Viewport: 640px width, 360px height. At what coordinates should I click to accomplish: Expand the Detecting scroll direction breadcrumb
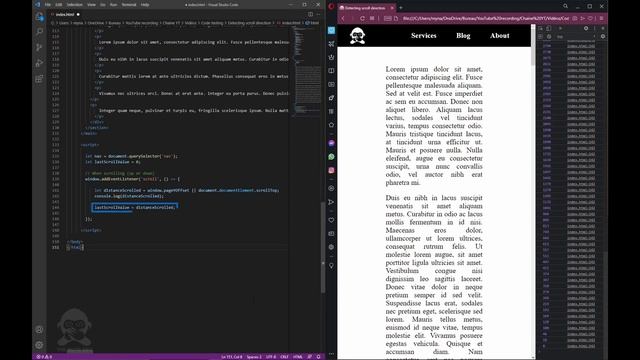[x=249, y=23]
